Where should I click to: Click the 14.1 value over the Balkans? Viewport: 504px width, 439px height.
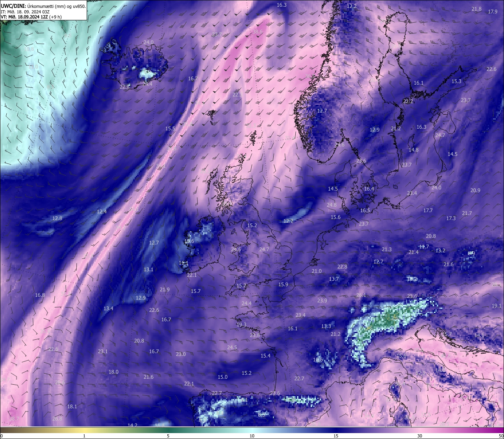click(x=479, y=335)
